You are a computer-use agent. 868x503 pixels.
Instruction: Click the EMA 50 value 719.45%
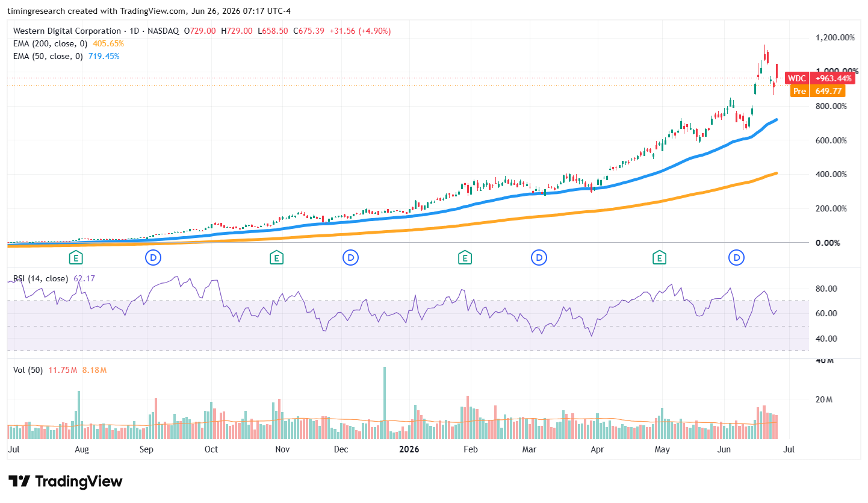pos(104,56)
